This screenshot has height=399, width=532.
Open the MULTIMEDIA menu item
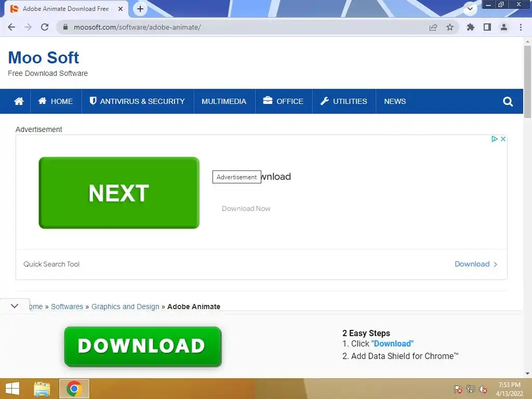pos(224,101)
